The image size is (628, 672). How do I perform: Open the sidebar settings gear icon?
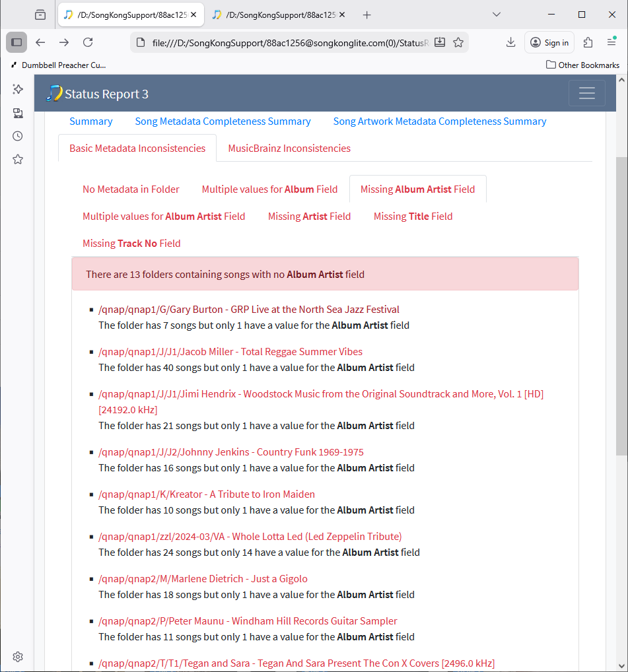pyautogui.click(x=18, y=656)
